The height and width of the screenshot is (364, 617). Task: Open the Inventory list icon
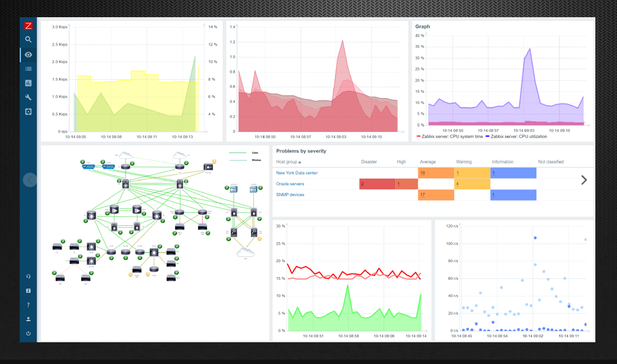coord(28,69)
